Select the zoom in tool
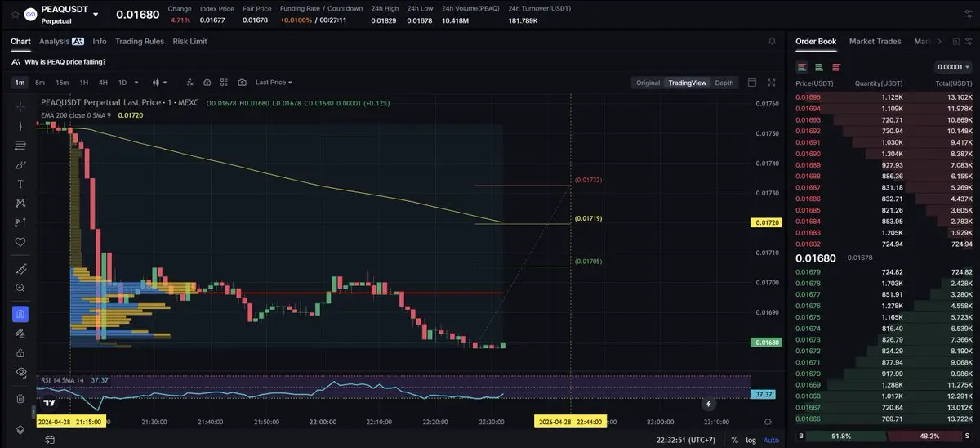980x448 pixels. (x=20, y=288)
